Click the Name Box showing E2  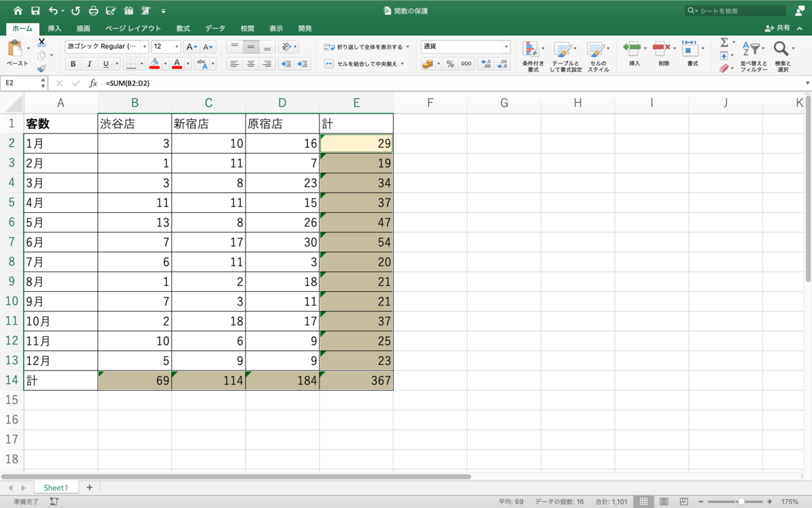[x=20, y=83]
